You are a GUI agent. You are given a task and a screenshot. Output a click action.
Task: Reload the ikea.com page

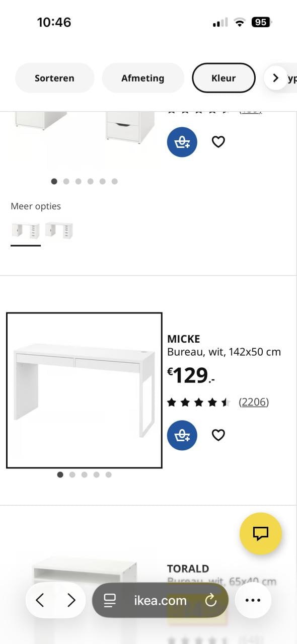211,600
